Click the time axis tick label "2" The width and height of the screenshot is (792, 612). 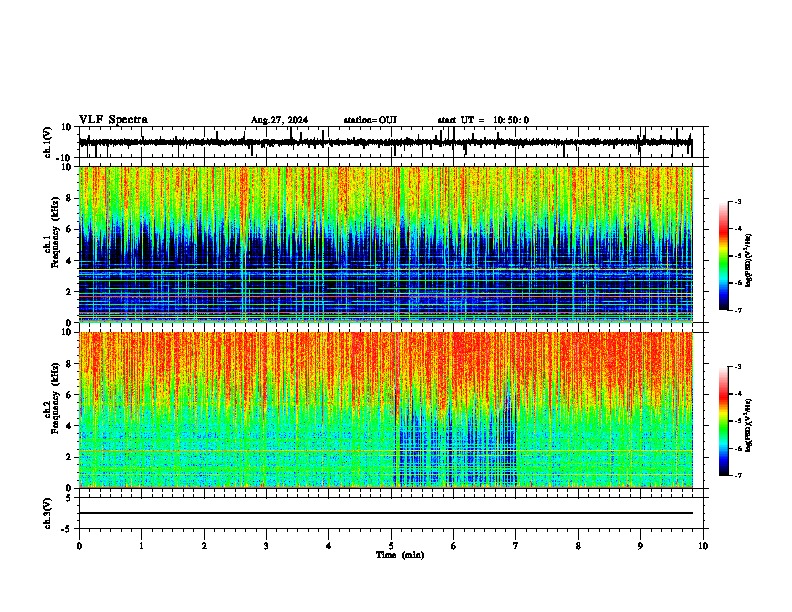click(x=204, y=546)
